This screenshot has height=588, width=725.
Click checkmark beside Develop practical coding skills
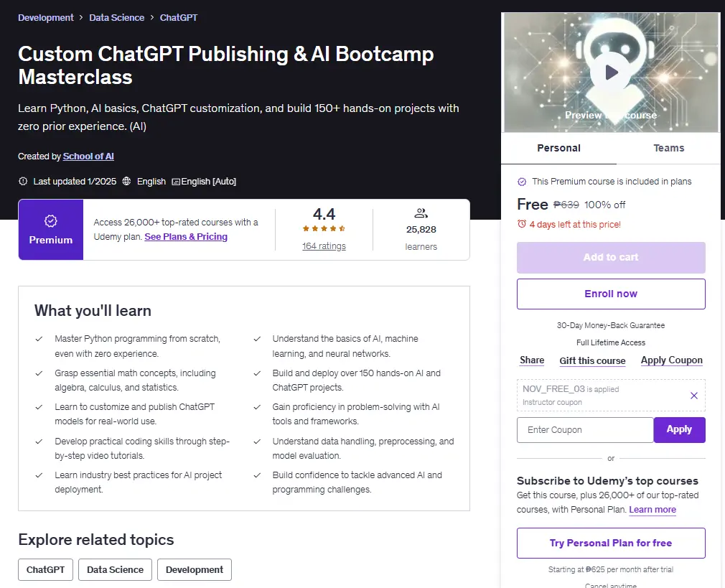point(39,442)
